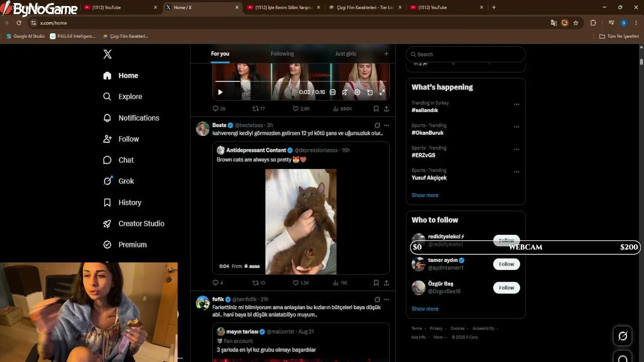Open more menu for #ERZvGS trend
Screen dimensions: 644x362
coord(516,149)
